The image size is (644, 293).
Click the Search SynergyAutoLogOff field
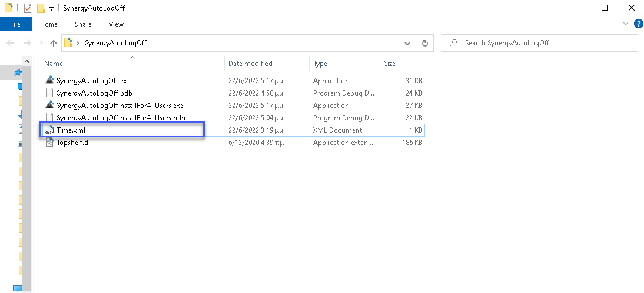tap(539, 43)
